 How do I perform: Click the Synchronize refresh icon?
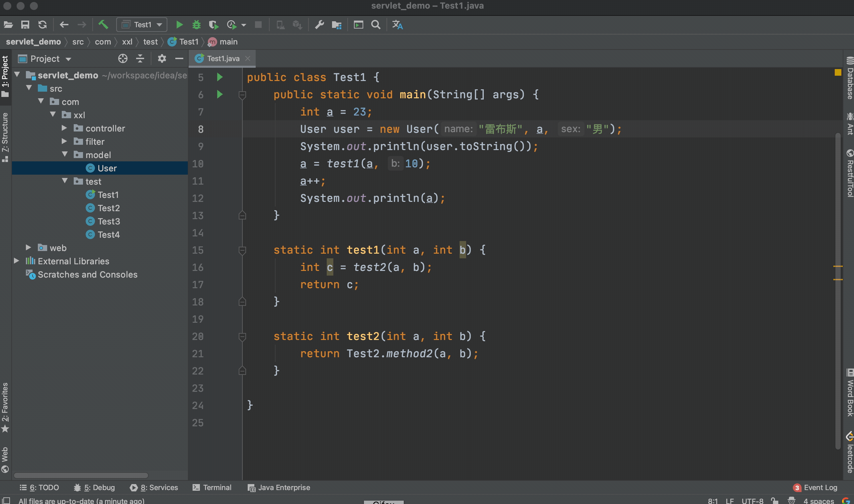tap(42, 25)
